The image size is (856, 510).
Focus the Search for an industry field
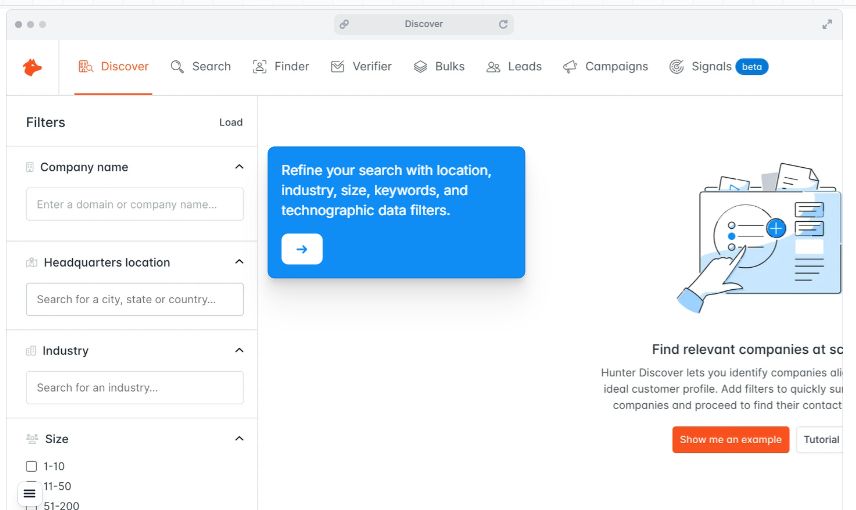pyautogui.click(x=135, y=388)
